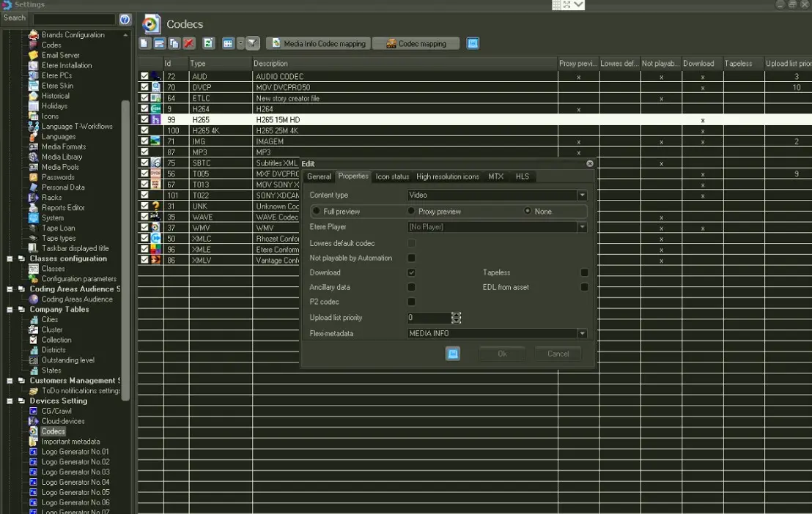The width and height of the screenshot is (812, 514).
Task: Switch to the Icon status tab
Action: pos(392,176)
